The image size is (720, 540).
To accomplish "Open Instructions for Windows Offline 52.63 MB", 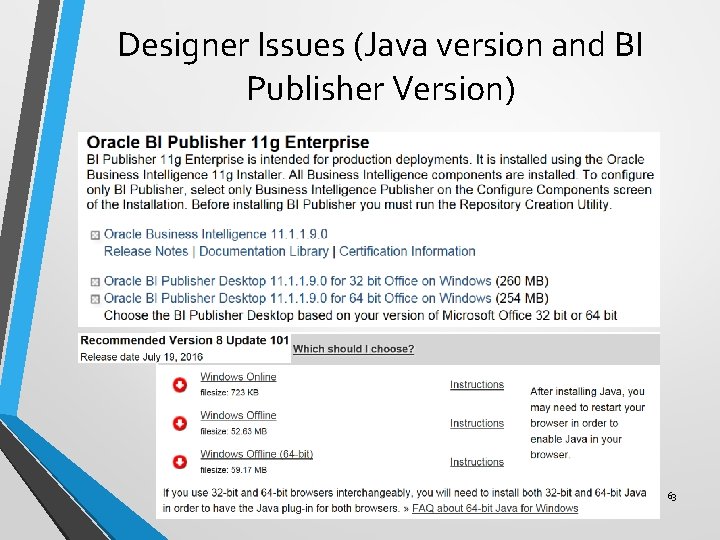I will point(477,423).
